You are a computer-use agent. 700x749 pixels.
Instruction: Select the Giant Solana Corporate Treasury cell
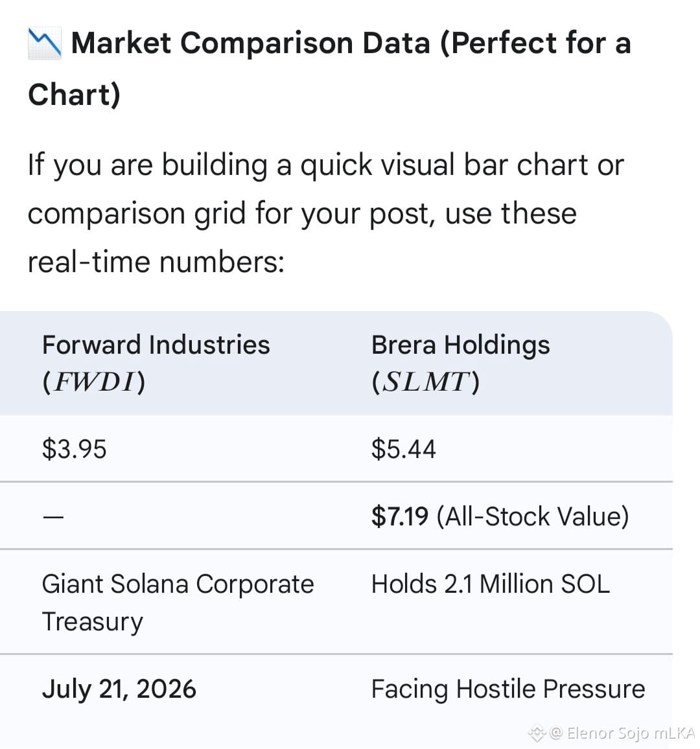(178, 603)
